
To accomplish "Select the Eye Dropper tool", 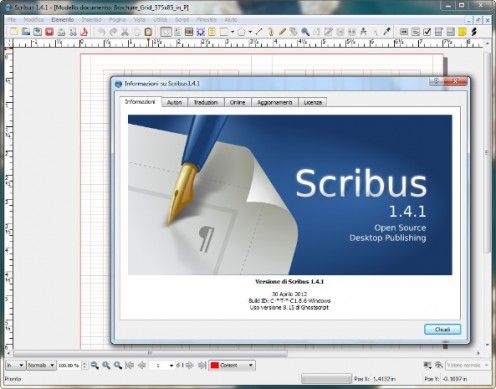I will click(387, 32).
